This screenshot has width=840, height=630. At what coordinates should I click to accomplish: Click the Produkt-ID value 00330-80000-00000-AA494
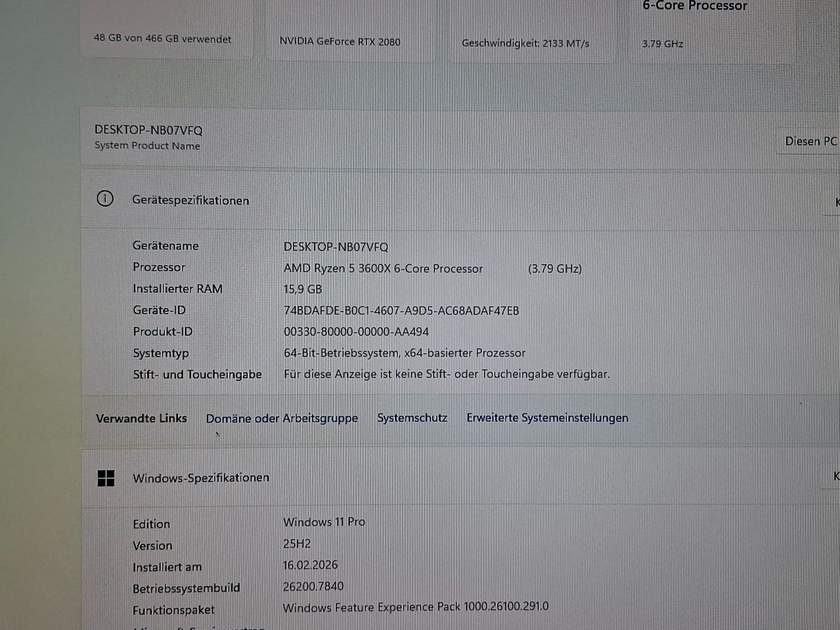[x=356, y=332]
